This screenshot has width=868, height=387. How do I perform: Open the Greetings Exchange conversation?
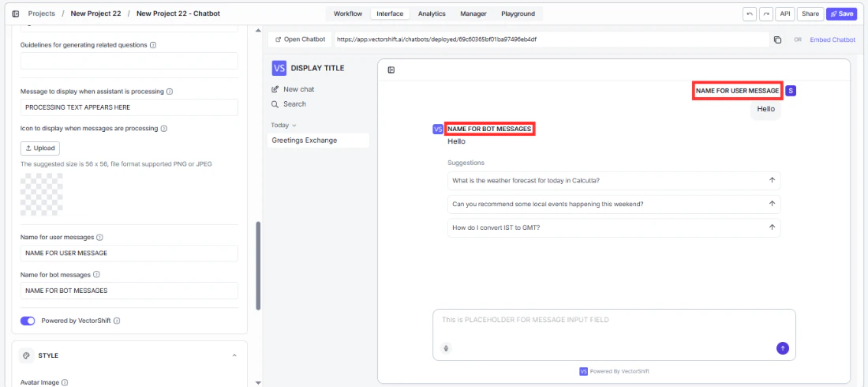pyautogui.click(x=318, y=141)
